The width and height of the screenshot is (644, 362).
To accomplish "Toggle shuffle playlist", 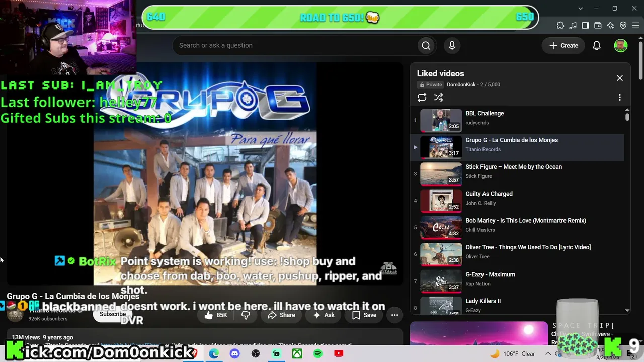I will [439, 98].
